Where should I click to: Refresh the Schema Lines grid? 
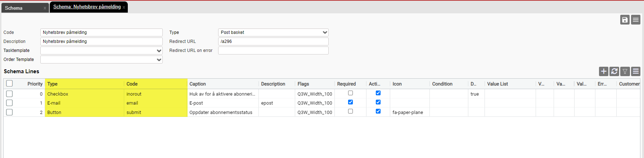(614, 71)
